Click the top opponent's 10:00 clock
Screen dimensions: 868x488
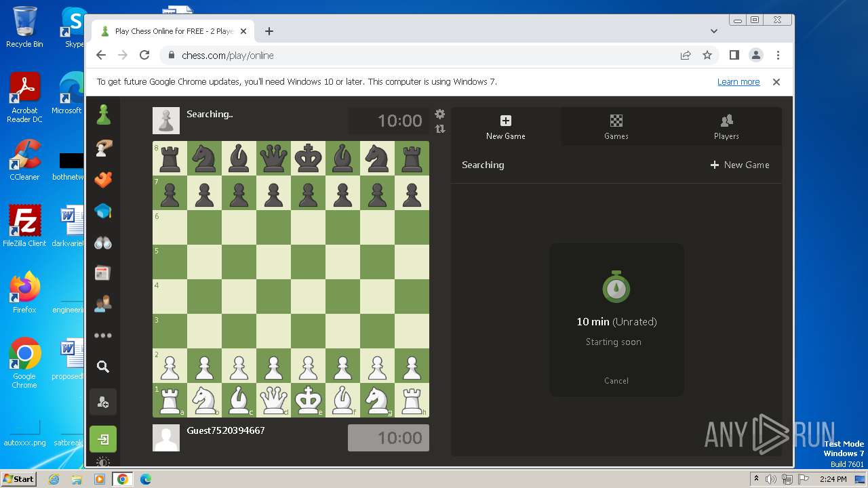coord(389,121)
